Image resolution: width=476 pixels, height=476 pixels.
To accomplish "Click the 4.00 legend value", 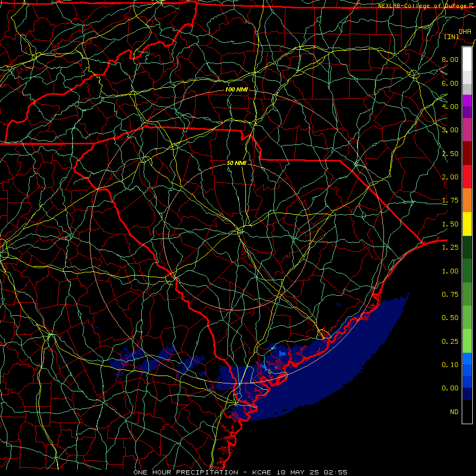I will pyautogui.click(x=450, y=106).
